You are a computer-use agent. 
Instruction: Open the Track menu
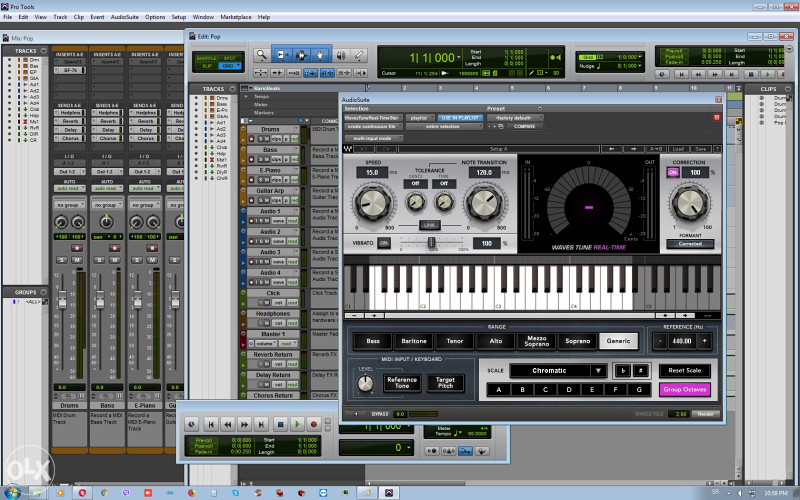(60, 17)
